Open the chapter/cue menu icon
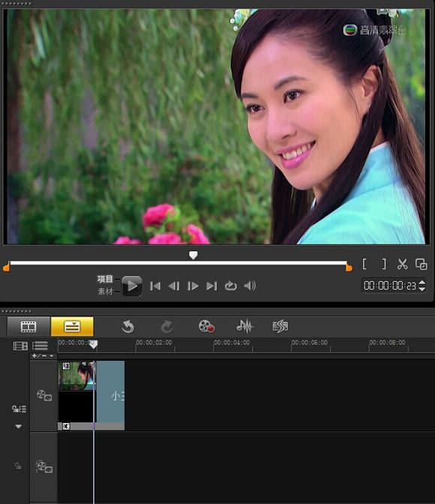Screen dimensions: 435x504 click(x=40, y=346)
